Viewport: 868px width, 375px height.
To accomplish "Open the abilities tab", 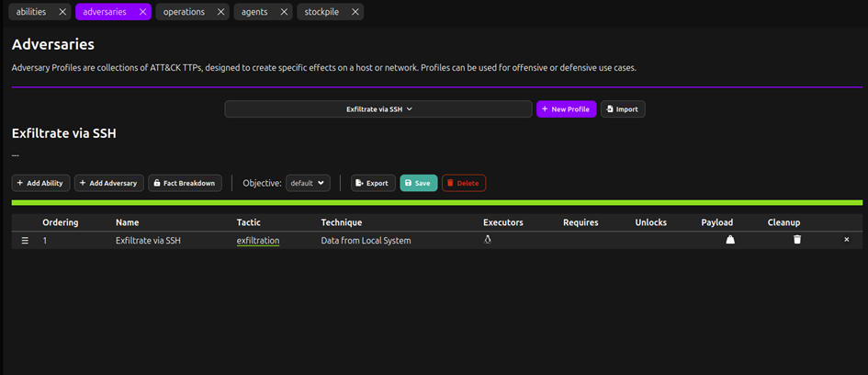I will click(x=31, y=12).
